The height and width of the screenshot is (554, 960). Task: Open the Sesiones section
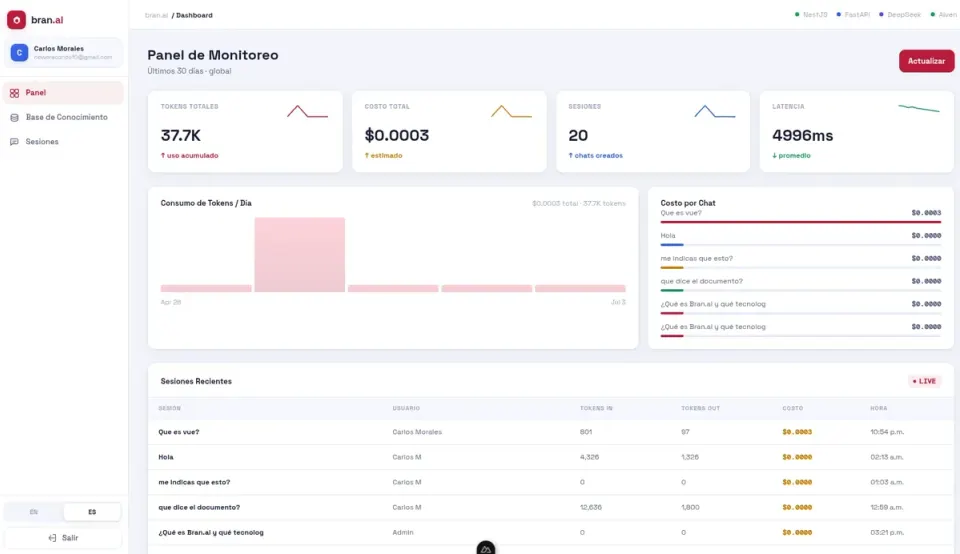[63, 142]
